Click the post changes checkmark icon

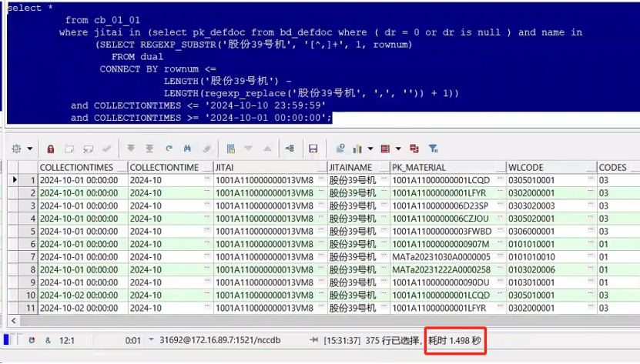coord(107,149)
